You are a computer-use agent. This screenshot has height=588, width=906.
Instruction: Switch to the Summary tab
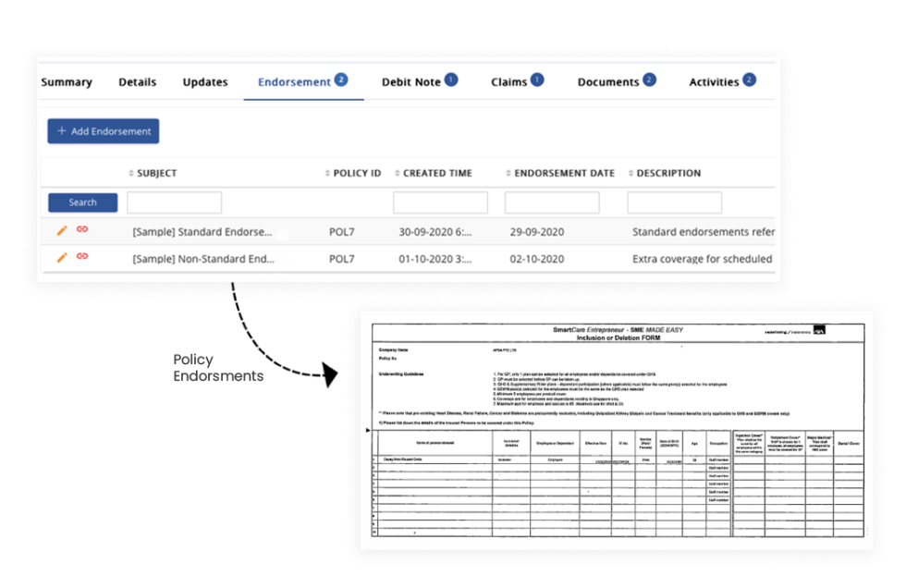(66, 81)
